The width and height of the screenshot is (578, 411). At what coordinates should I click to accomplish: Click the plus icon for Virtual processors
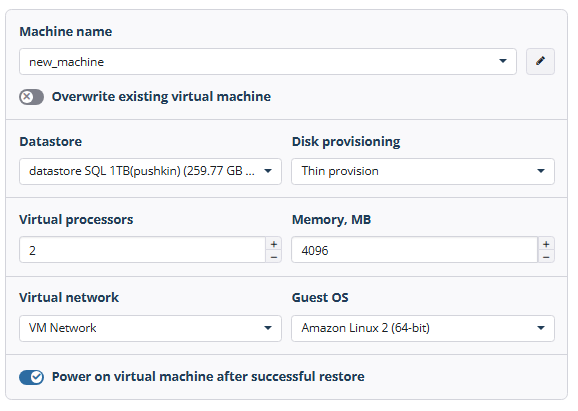tap(274, 244)
